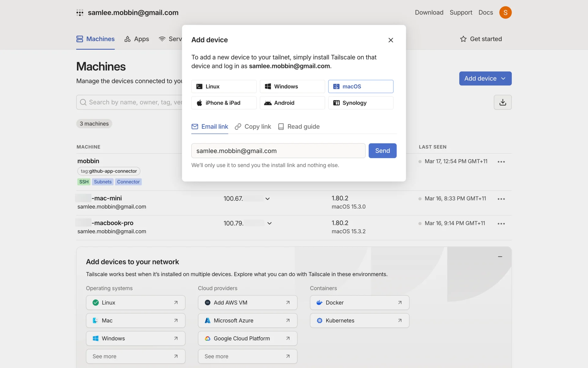Select the Linux platform option

pyautogui.click(x=224, y=86)
